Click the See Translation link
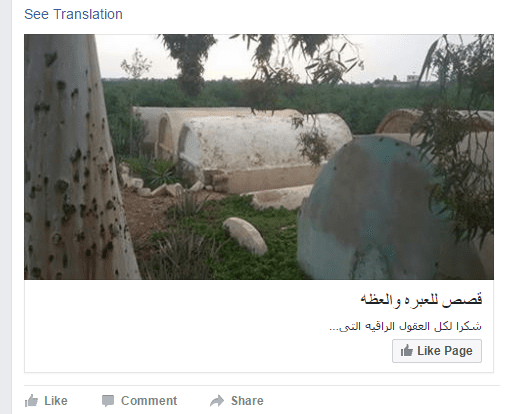506x414 pixels. click(x=73, y=14)
